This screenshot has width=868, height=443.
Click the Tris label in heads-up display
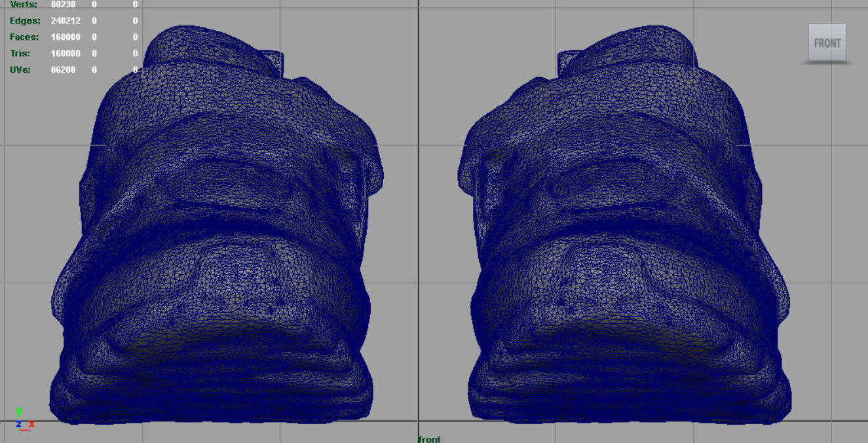tap(19, 54)
